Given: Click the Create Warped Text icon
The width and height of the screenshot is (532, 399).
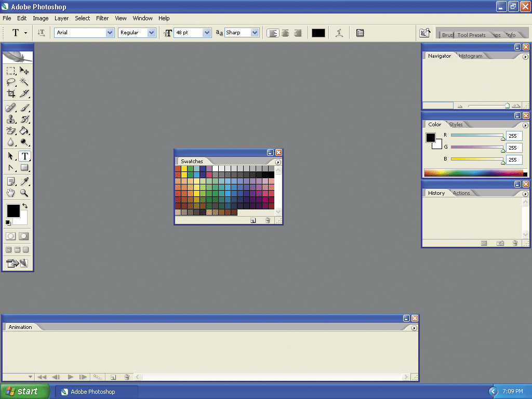Looking at the screenshot, I should tap(339, 33).
